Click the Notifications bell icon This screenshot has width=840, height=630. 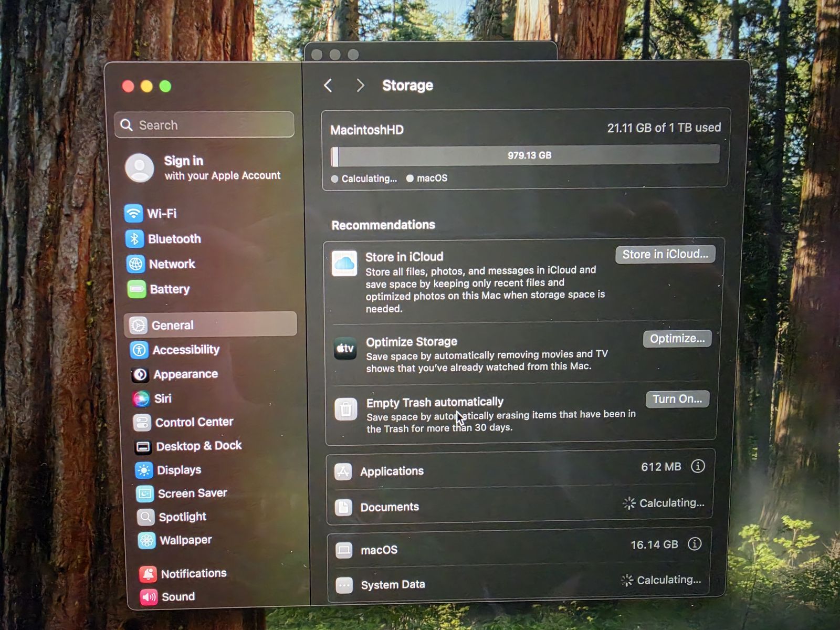[148, 574]
